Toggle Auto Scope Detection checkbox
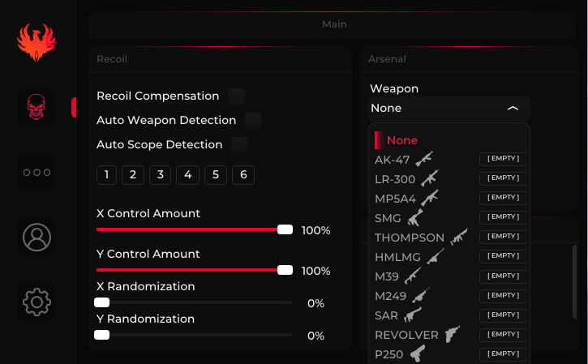 [239, 145]
